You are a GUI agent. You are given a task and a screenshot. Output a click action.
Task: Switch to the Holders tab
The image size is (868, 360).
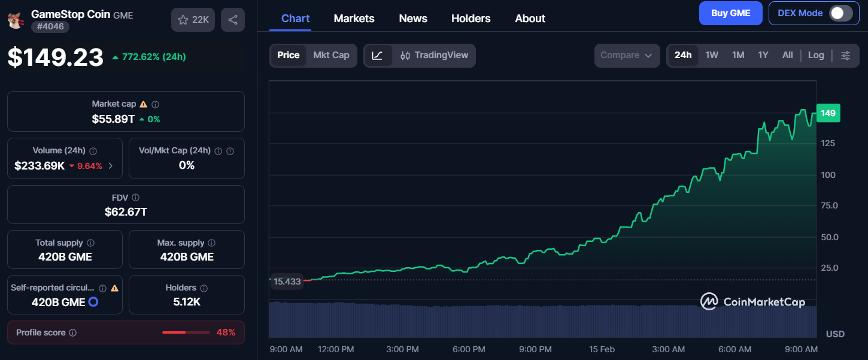471,19
